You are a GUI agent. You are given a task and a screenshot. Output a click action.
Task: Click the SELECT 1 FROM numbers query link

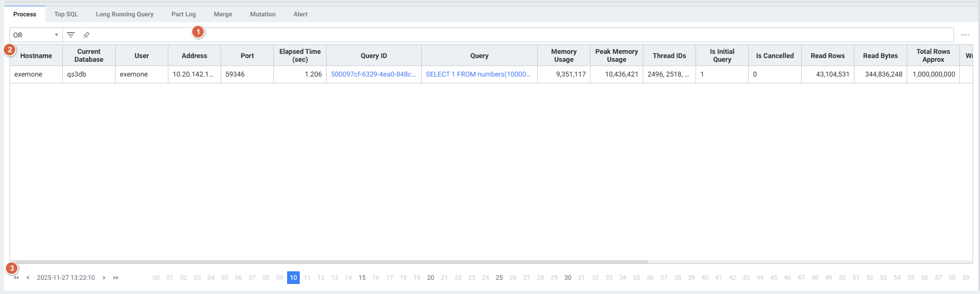tap(478, 74)
